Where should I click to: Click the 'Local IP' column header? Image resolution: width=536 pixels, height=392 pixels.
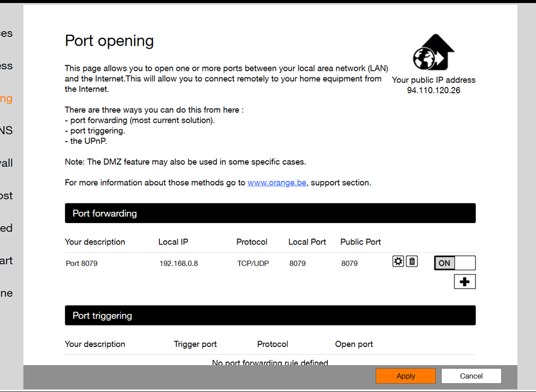click(173, 242)
